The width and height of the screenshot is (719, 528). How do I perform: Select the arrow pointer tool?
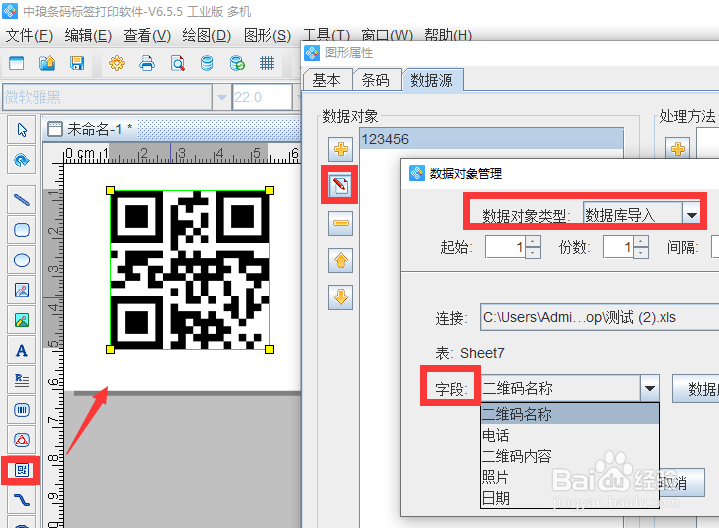(22, 130)
